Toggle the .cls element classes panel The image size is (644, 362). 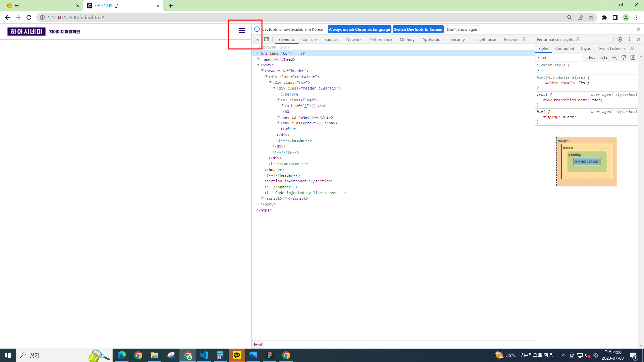click(x=604, y=58)
